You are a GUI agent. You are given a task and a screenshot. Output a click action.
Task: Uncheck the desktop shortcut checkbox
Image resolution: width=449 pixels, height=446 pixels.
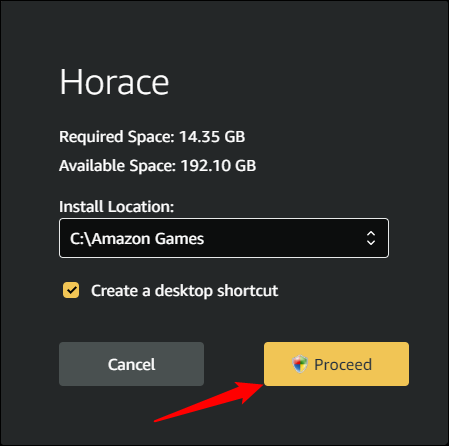click(x=71, y=290)
